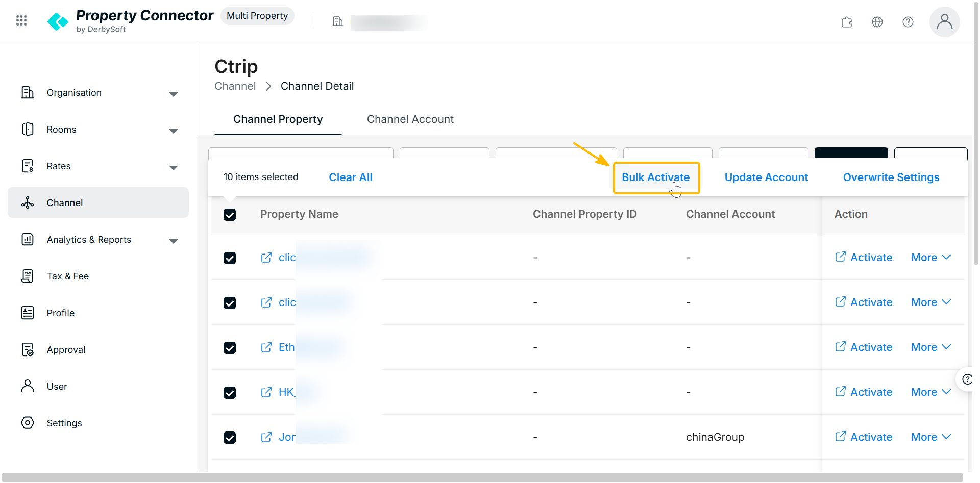Open external link icon for Eth property

tap(266, 347)
